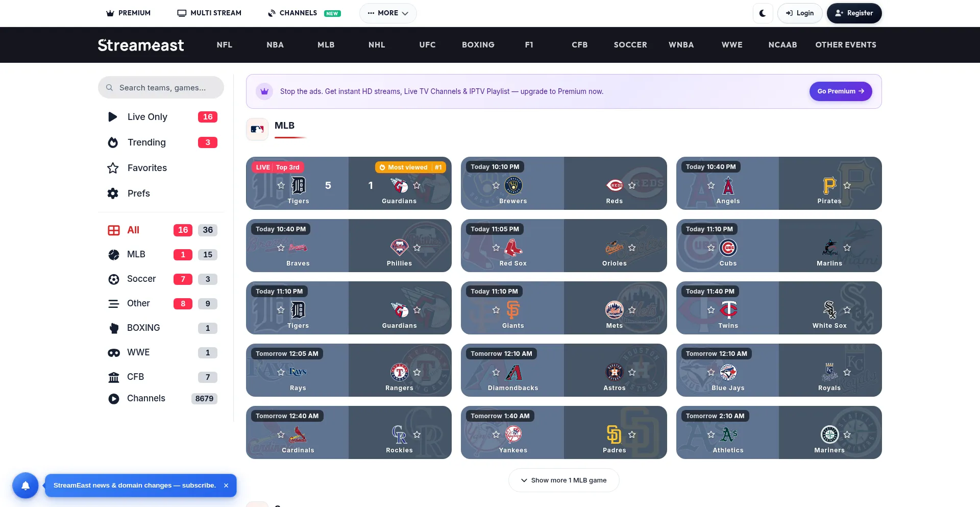Open the Rays vs Rangers 12:05 AM game
The image size is (980, 507).
tap(349, 370)
